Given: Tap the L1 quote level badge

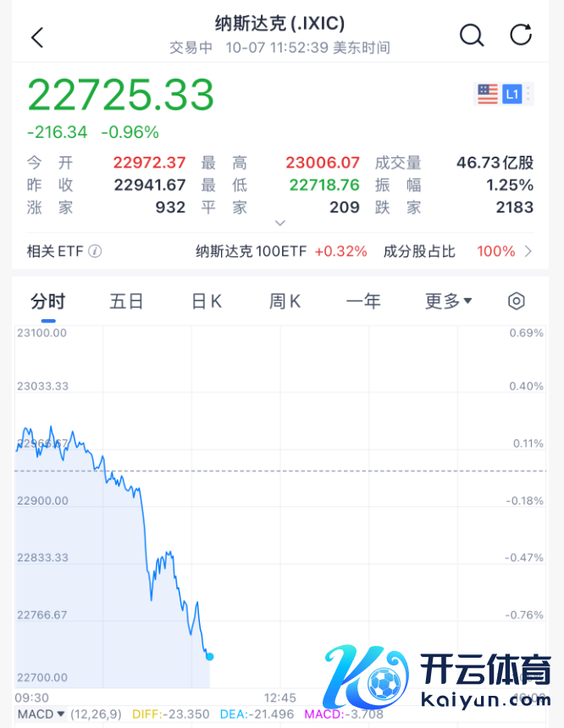Looking at the screenshot, I should pyautogui.click(x=511, y=94).
